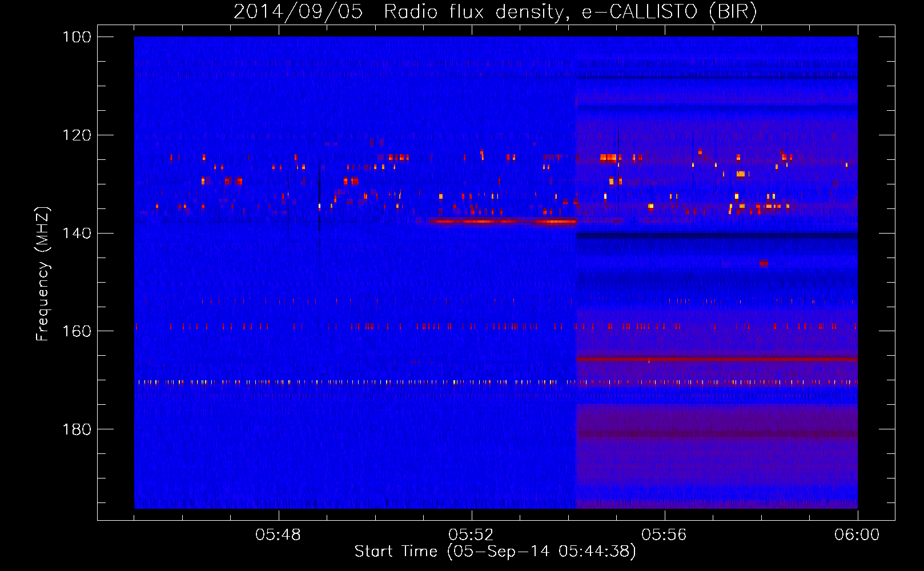Click the 'Start Time (05-Sep-14 05:44:38)' label
924x571 pixels.
(x=495, y=552)
